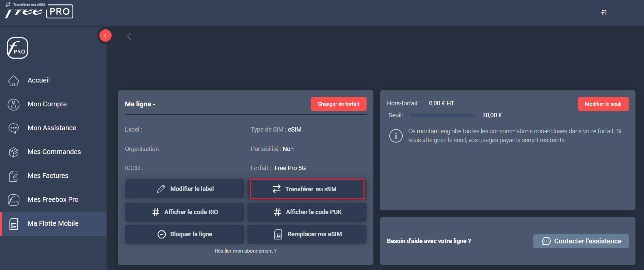Click the Seuil progress bar

(442, 115)
